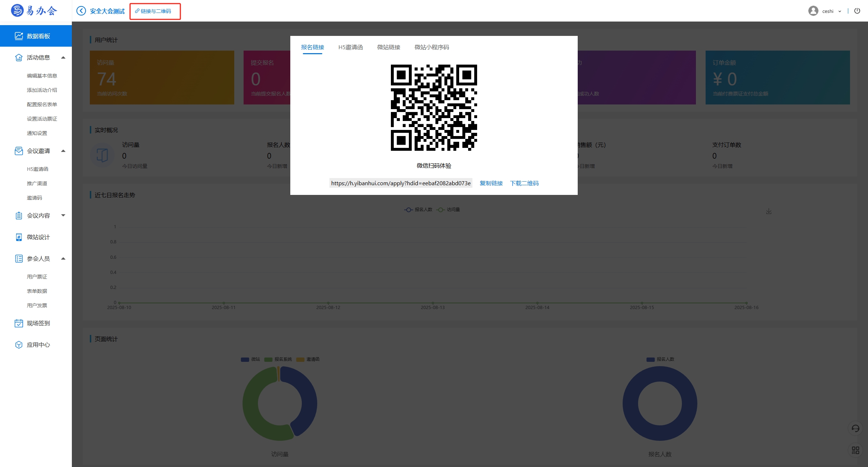This screenshot has height=467, width=868.
Task: Open 编辑基本信息 submenu item
Action: point(42,76)
